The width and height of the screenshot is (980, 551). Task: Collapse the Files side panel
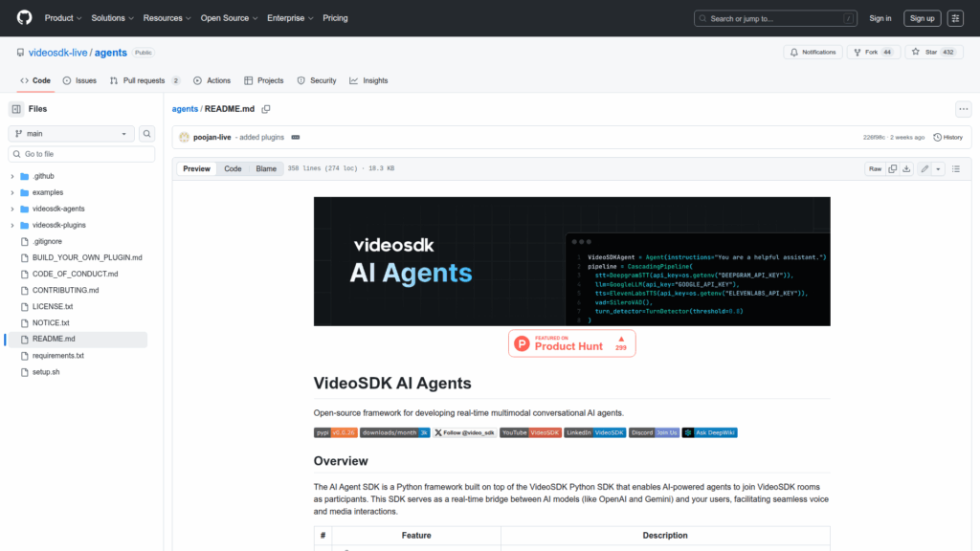[16, 109]
